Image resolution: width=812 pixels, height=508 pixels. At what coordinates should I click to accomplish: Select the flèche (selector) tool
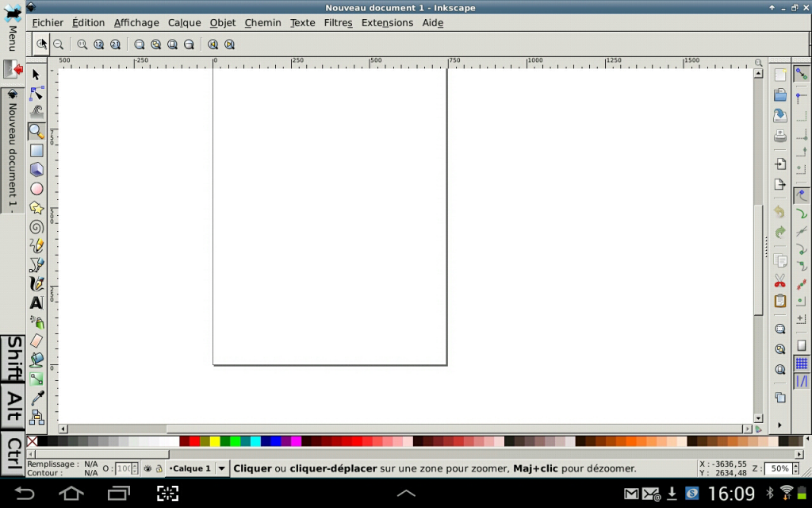point(36,74)
